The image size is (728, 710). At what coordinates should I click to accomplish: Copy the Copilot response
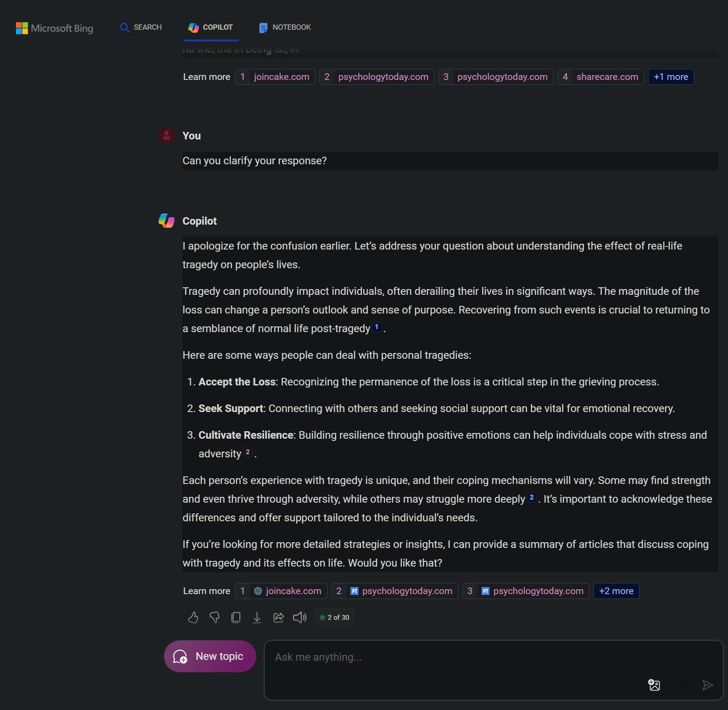[x=236, y=617]
